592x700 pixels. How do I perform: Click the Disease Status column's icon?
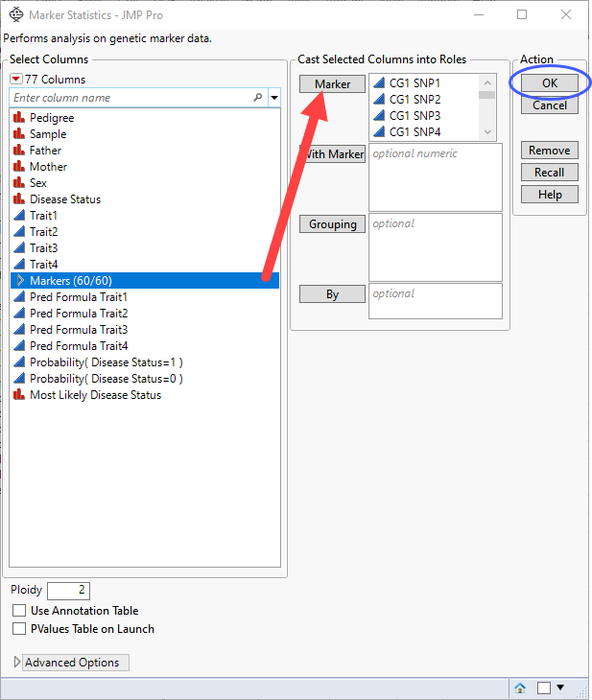click(x=19, y=198)
